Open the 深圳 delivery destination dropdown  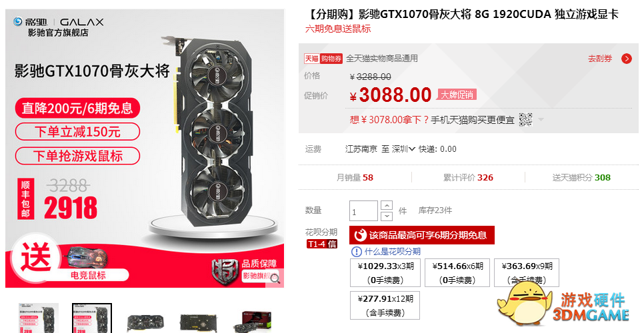point(403,149)
